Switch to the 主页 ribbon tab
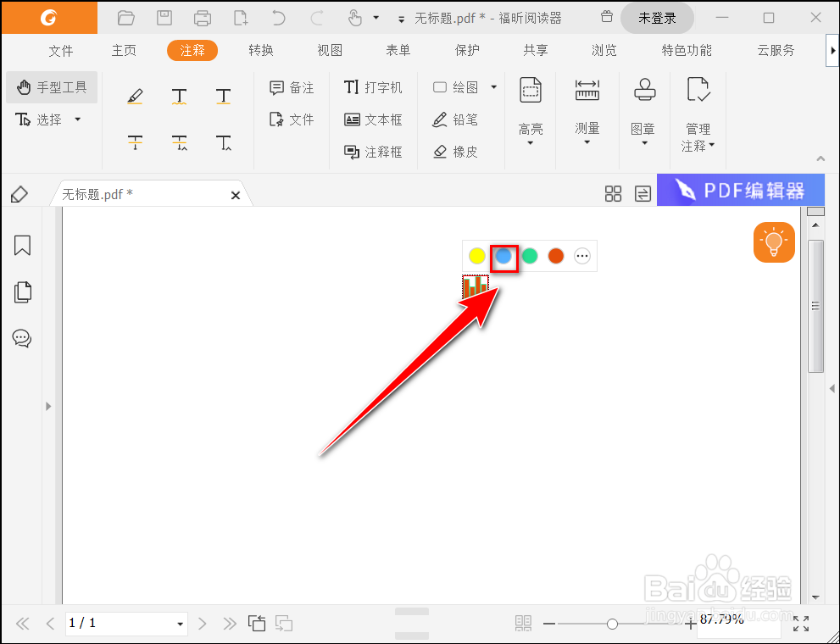The height and width of the screenshot is (644, 840). coord(124,50)
